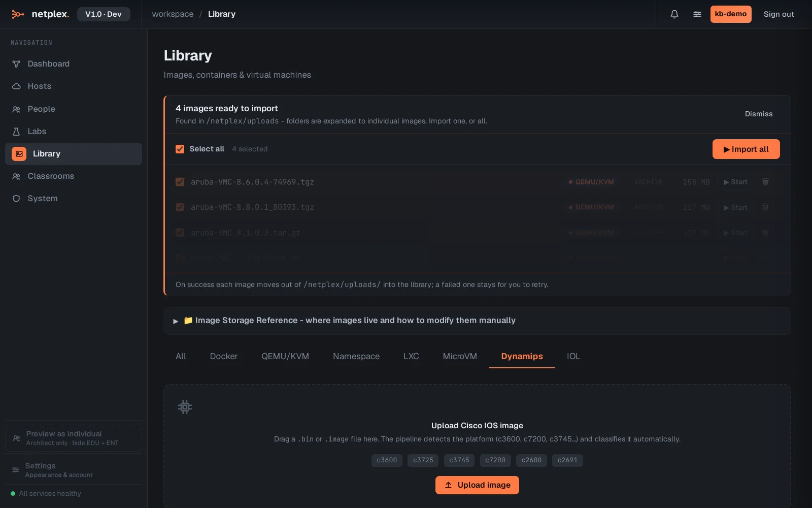Uncheck aruba-VMC-8.6.0.4-74969.tgz checkbox

click(180, 182)
